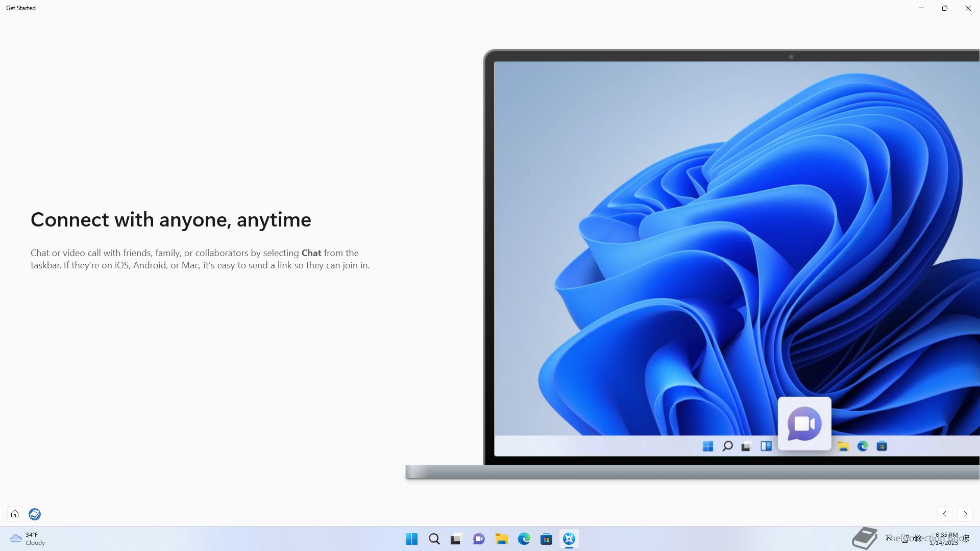The height and width of the screenshot is (551, 980).
Task: Click the notification bell in the tray
Action: click(966, 538)
